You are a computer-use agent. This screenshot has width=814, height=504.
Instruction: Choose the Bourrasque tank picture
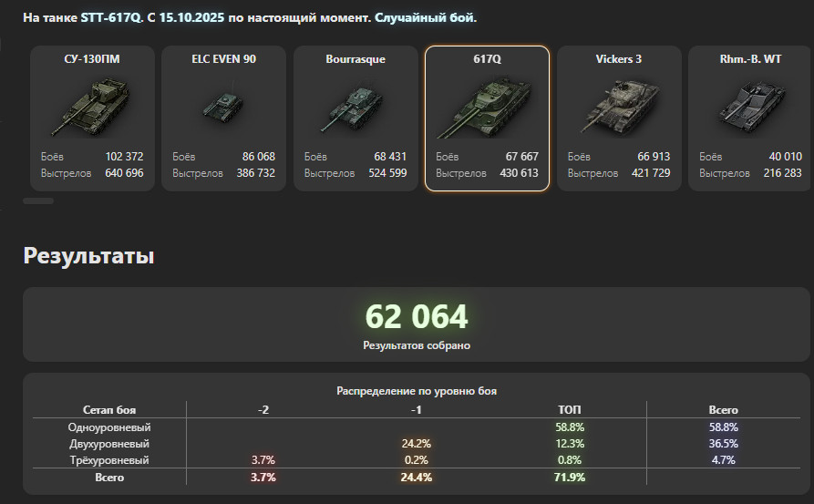tap(355, 107)
